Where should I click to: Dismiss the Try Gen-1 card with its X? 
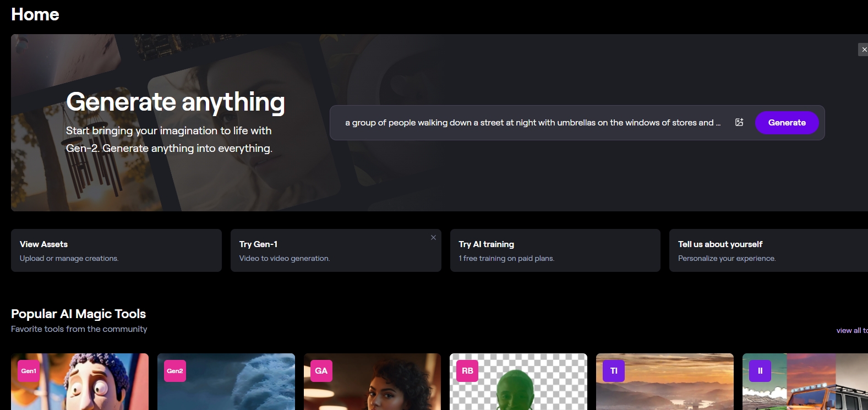(x=433, y=238)
